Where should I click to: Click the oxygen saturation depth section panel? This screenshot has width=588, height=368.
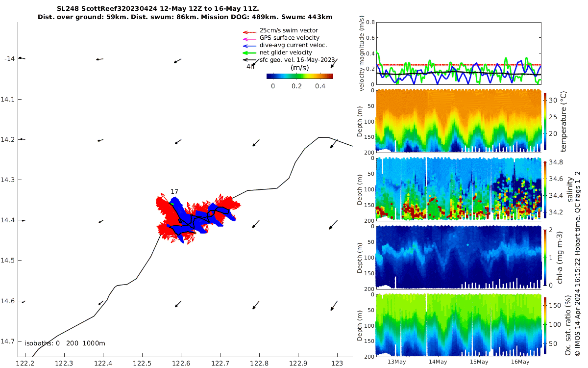point(459,325)
